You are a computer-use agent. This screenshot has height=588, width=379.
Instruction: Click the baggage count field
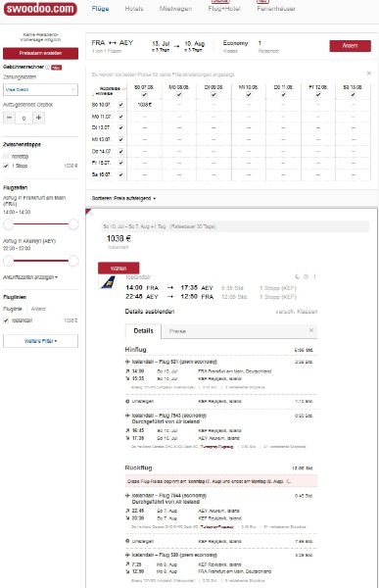coord(24,119)
